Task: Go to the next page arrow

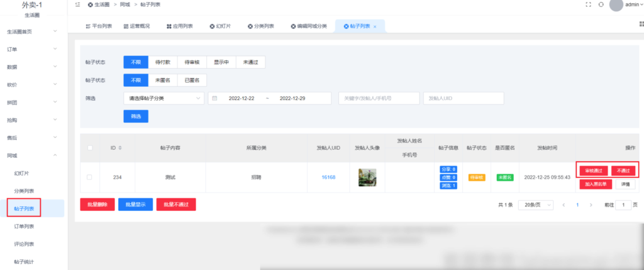Action: point(591,205)
